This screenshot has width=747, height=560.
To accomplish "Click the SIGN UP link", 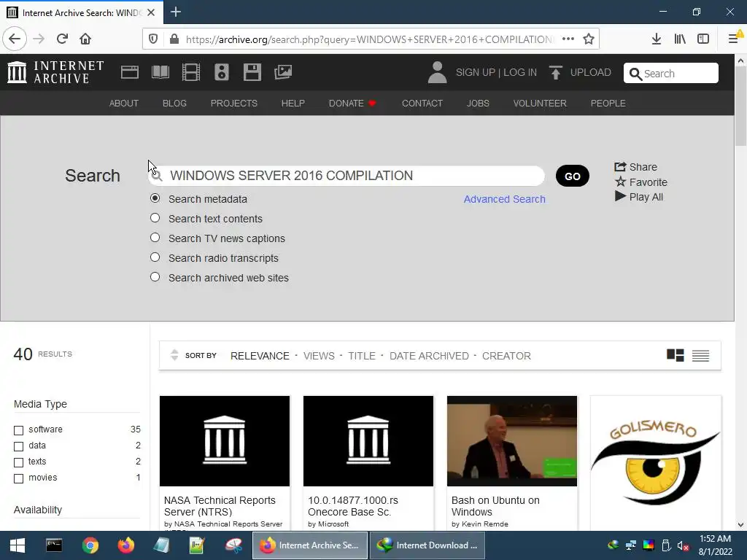I will pyautogui.click(x=476, y=72).
